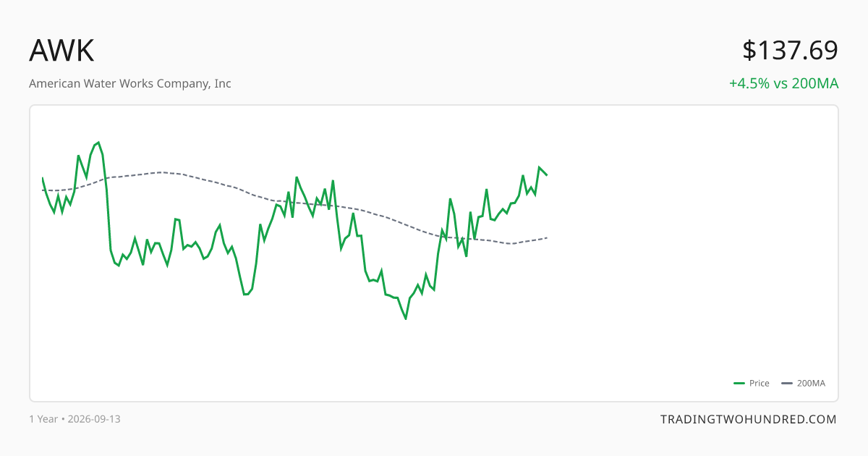Click the 1 Year • 2026-09-13 date label
Viewport: 868px width, 456px height.
75,419
